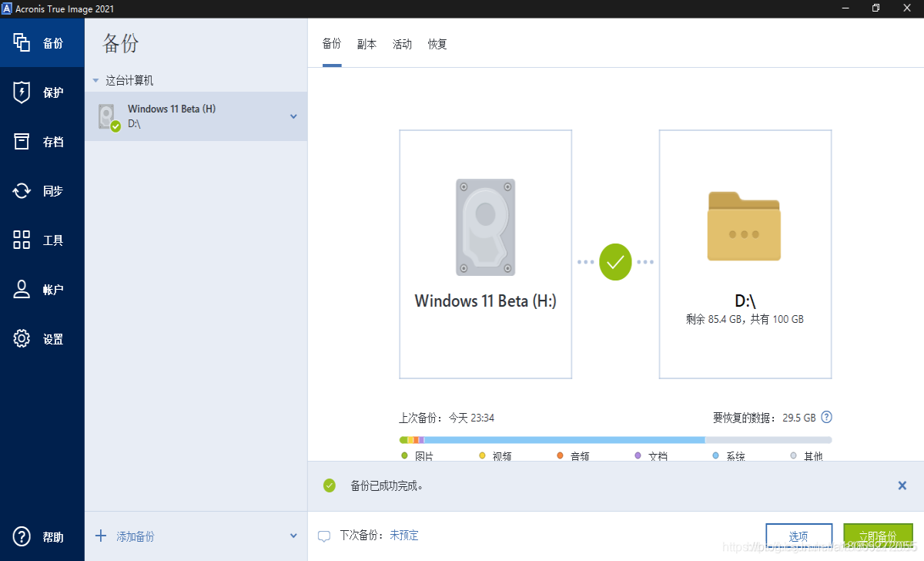The width and height of the screenshot is (924, 561).
Task: Click the 29.5 GB data size value
Action: 799,418
